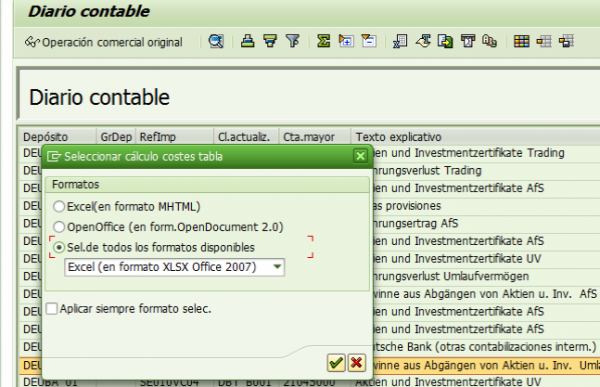Open ABC analysis icon
Viewport: 600px width, 387px height.
coord(490,41)
